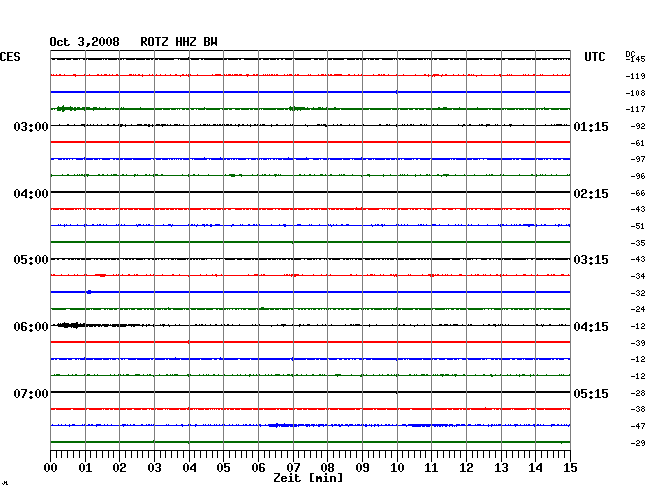The height and width of the screenshot is (494, 650).
Task: Select the DC offset value "-117"
Action: pyautogui.click(x=635, y=109)
